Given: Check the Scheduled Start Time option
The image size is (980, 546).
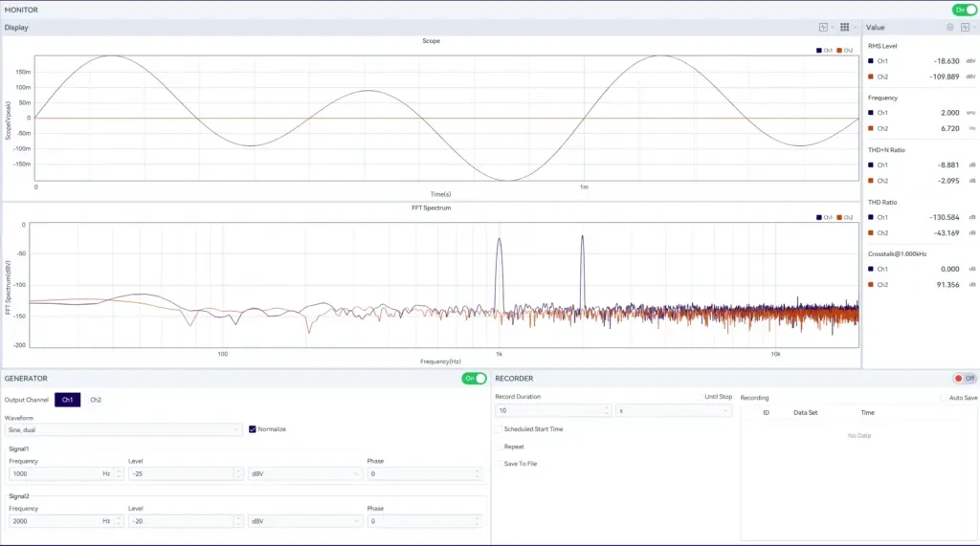Looking at the screenshot, I should tap(499, 429).
